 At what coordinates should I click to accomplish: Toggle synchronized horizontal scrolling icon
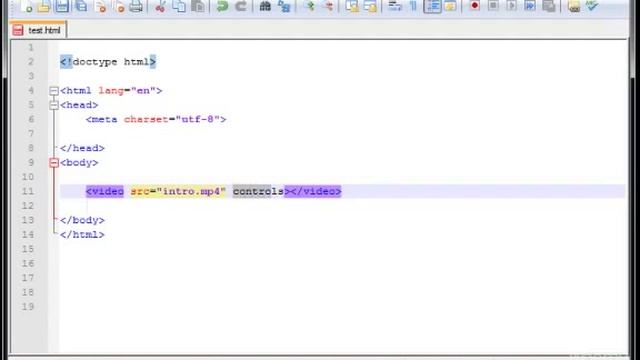[x=370, y=6]
